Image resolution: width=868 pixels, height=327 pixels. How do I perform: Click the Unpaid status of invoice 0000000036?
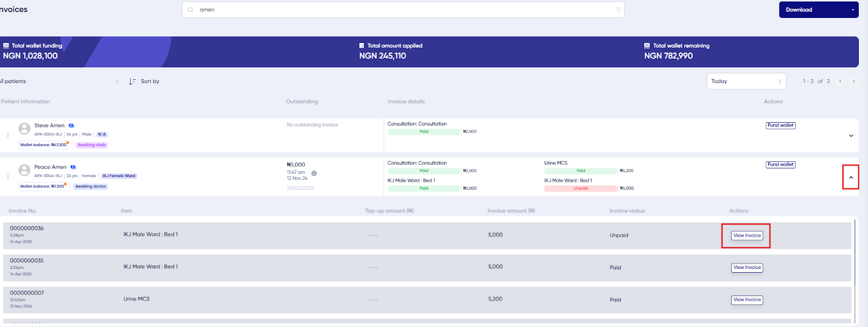coord(619,235)
